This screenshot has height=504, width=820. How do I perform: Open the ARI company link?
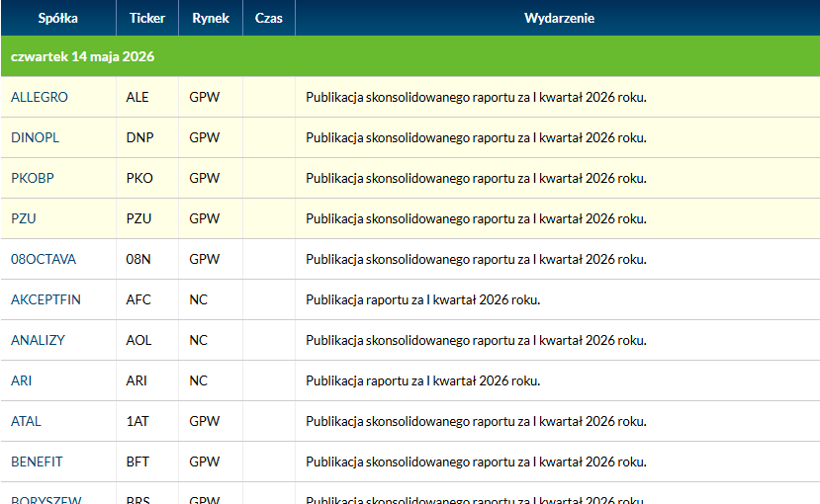pos(22,380)
